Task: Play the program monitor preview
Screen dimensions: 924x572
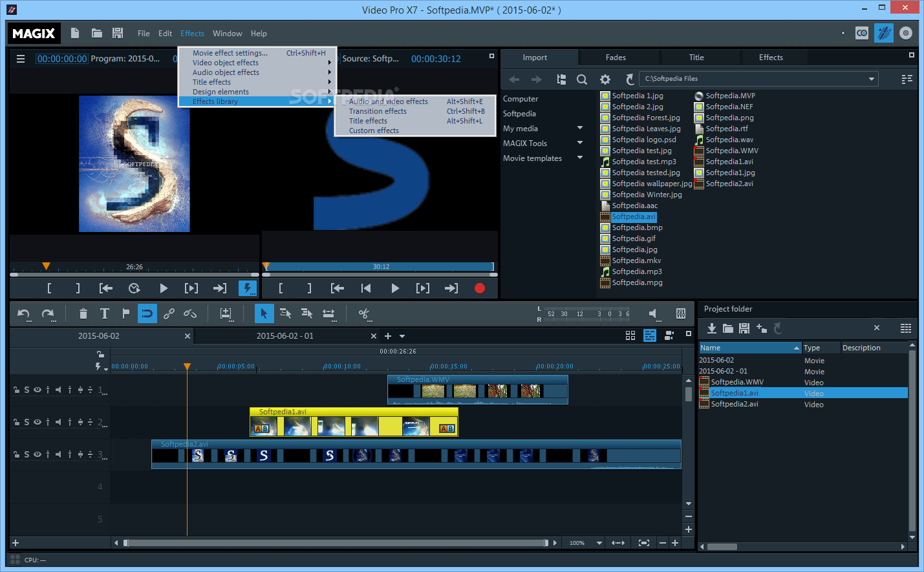Action: (164, 288)
